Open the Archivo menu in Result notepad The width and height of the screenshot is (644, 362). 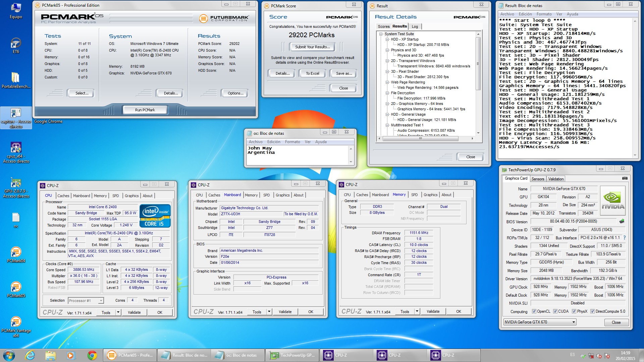[x=507, y=14]
